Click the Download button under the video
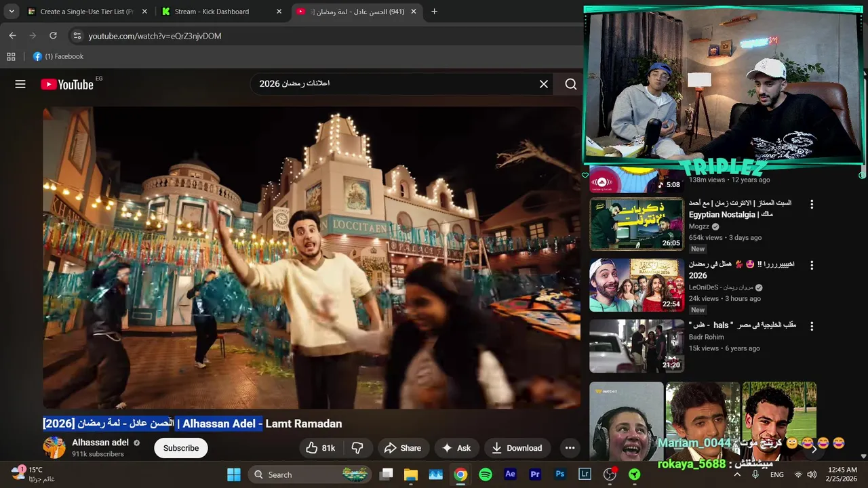This screenshot has height=488, width=868. (x=517, y=448)
